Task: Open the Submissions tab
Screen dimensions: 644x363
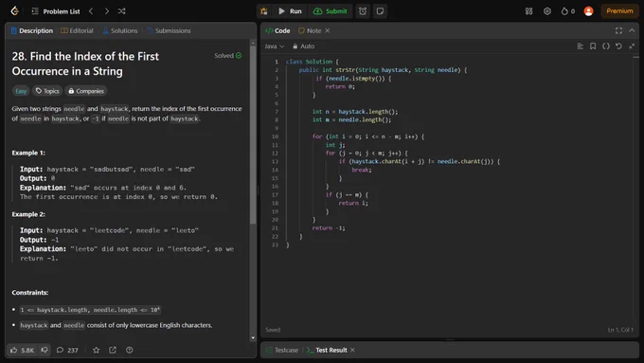Action: (169, 30)
